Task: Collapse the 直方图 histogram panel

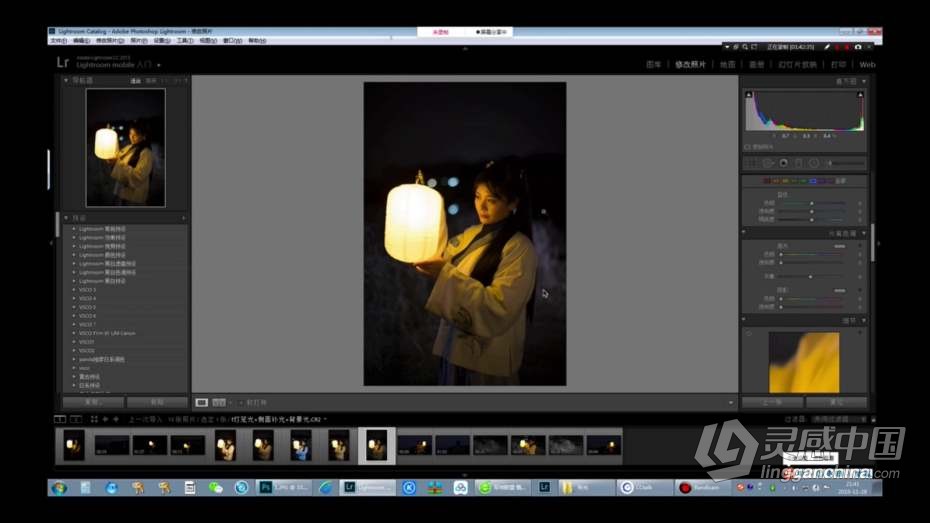Action: click(864, 81)
